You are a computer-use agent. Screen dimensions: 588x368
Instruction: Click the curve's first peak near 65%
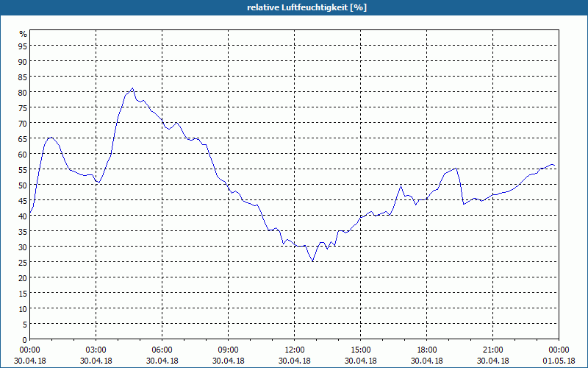[x=51, y=138]
